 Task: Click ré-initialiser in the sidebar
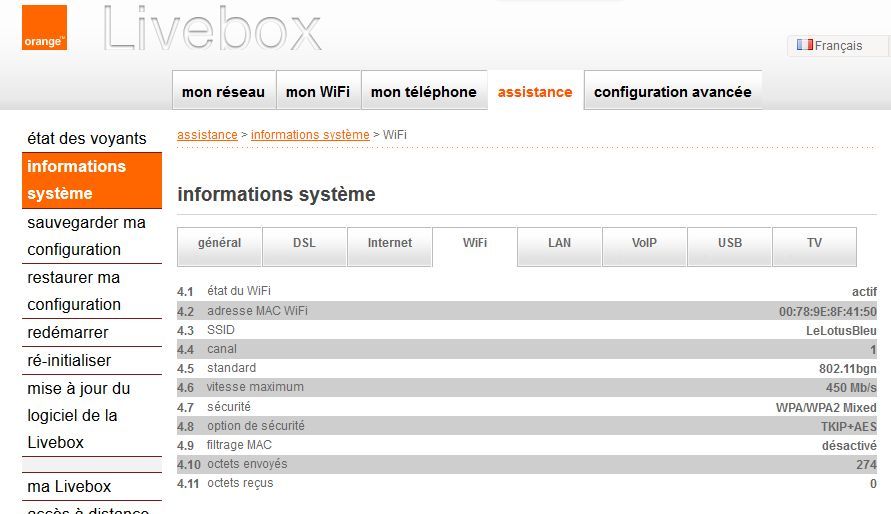(69, 360)
